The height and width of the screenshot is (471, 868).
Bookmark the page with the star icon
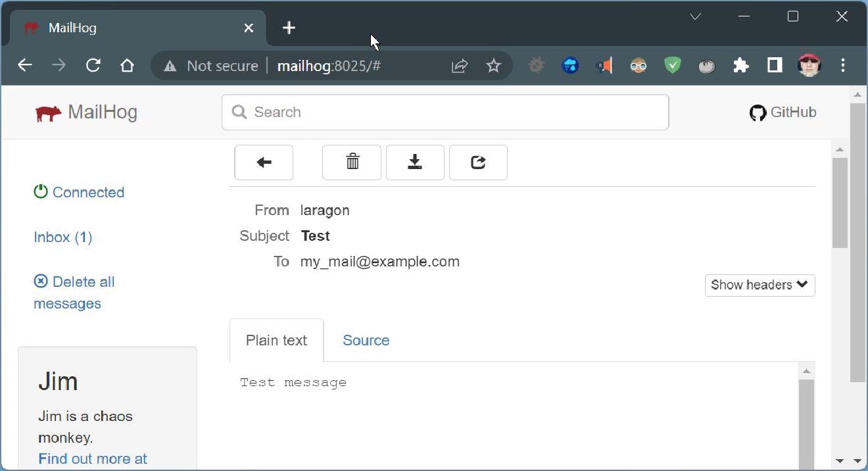pyautogui.click(x=494, y=65)
